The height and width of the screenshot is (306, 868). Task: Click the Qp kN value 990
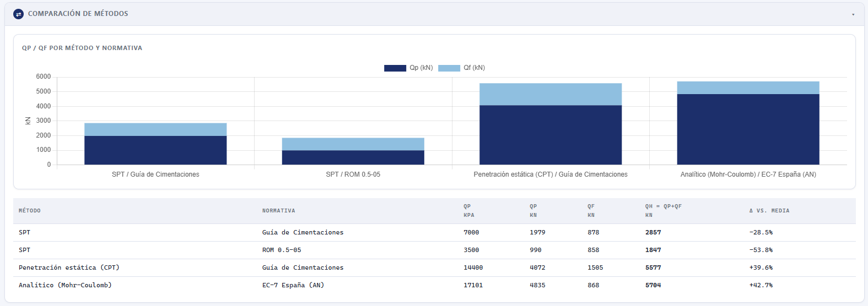click(536, 250)
